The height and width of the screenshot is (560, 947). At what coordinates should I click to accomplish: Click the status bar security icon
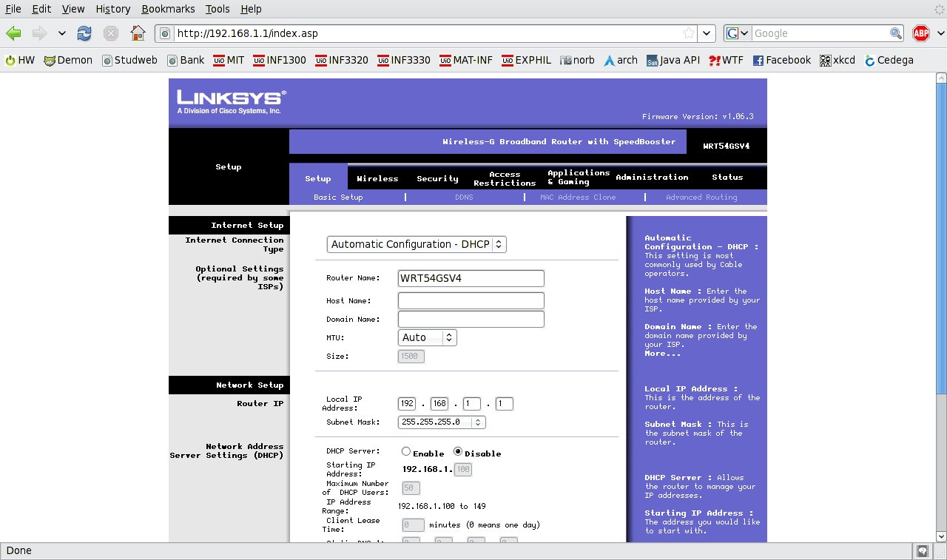(922, 550)
